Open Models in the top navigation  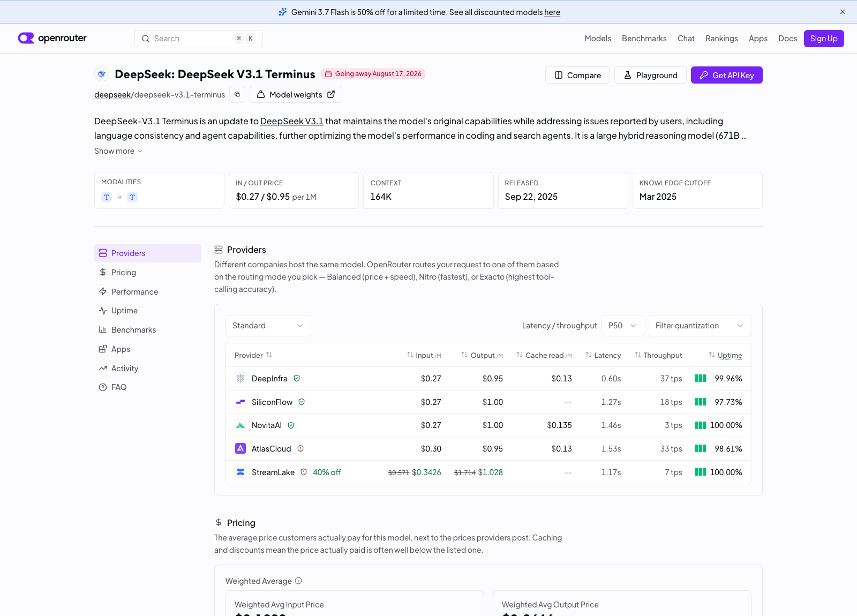point(598,39)
